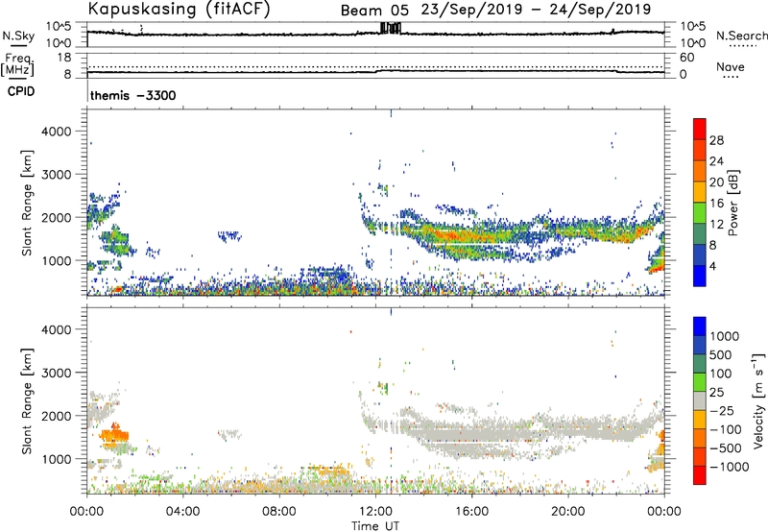Click the 1000 tick label of velocity panel

56,459
